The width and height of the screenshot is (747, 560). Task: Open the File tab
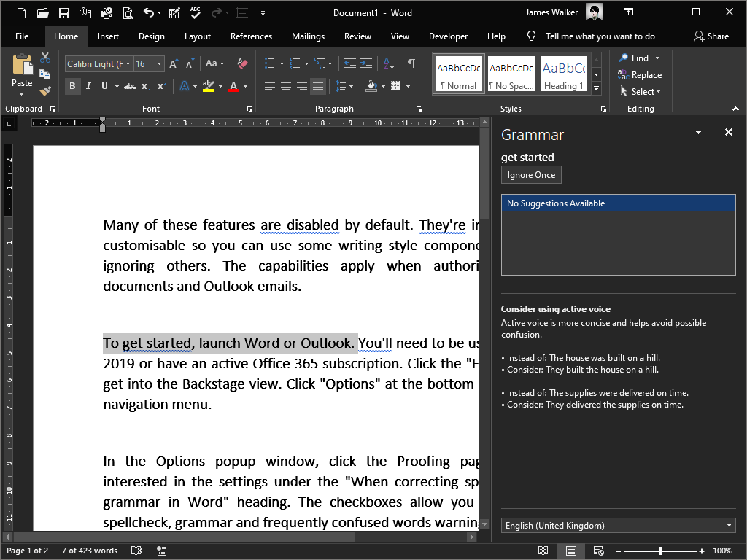(x=22, y=36)
